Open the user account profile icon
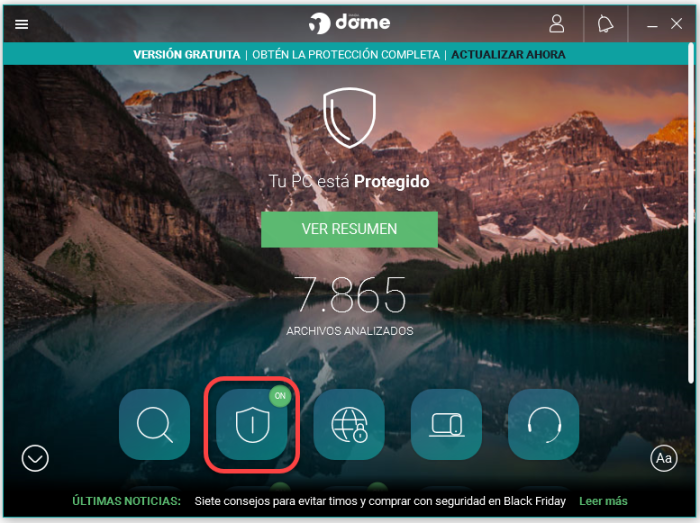700x523 pixels. (x=556, y=24)
